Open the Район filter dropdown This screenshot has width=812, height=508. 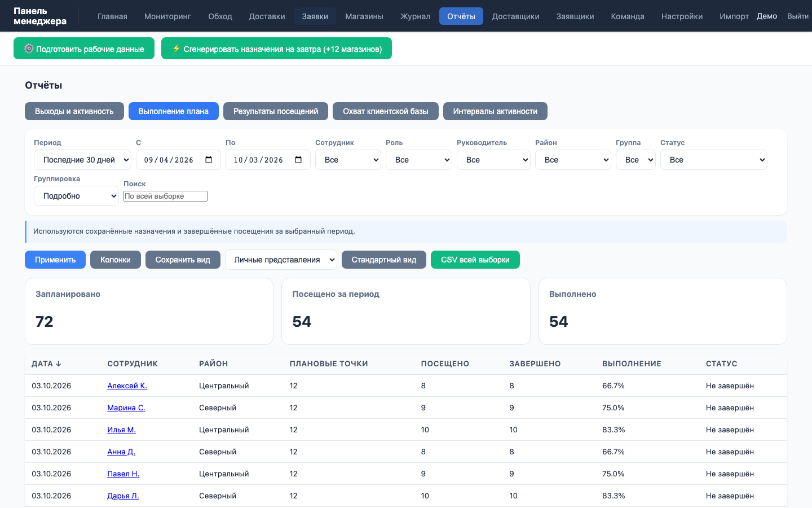point(573,160)
